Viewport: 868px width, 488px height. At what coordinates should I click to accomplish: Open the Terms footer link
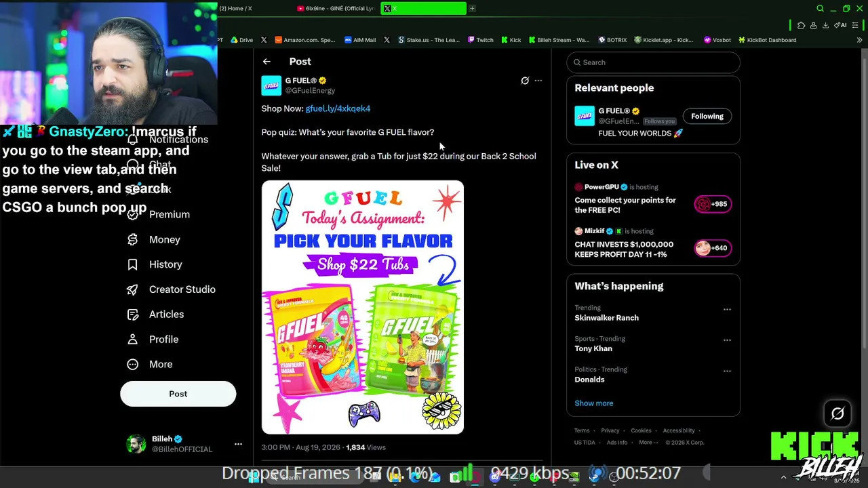pos(582,430)
